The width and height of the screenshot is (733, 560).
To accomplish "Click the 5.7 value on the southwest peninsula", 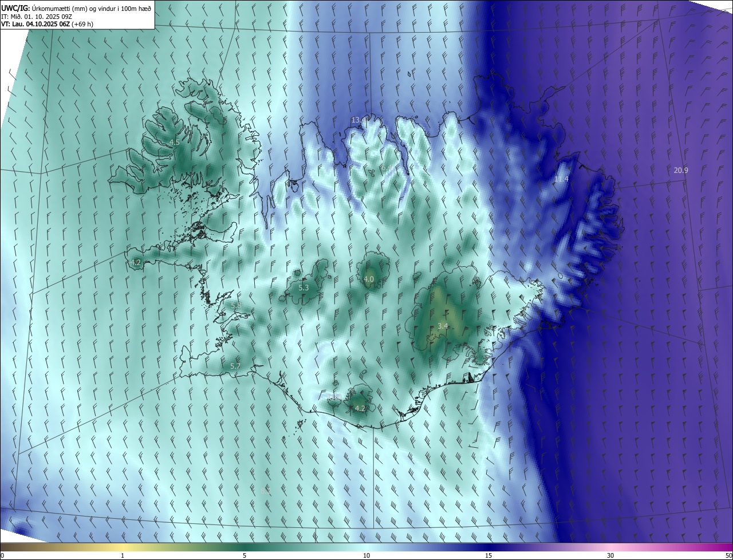I will (x=235, y=366).
